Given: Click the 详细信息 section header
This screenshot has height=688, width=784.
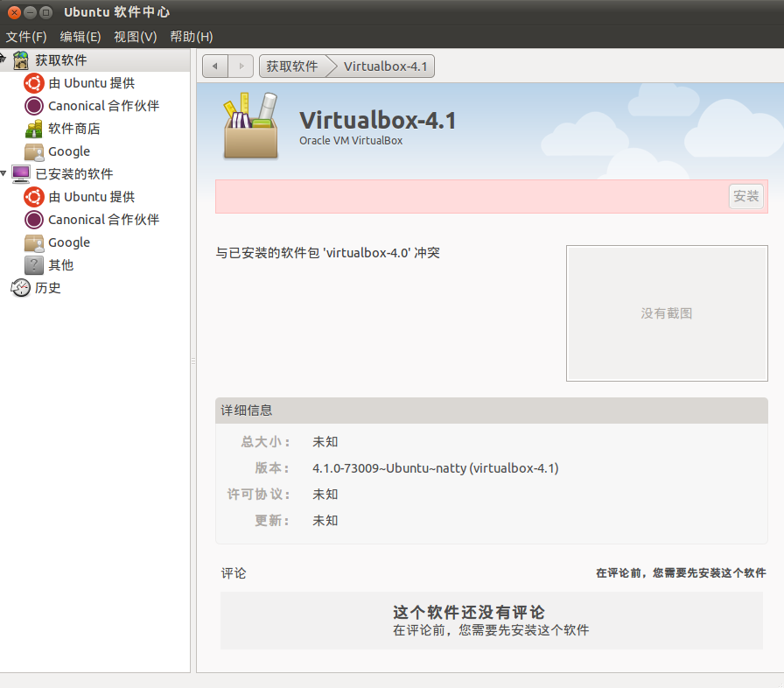Looking at the screenshot, I should [492, 411].
